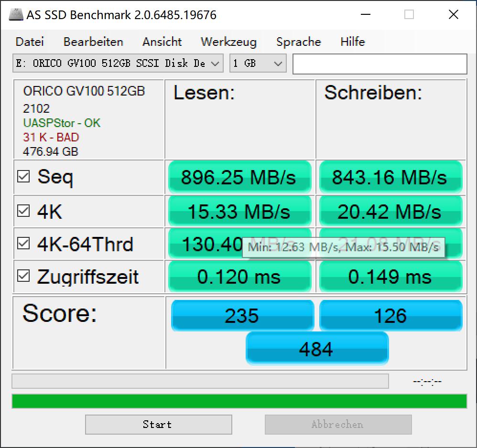477x448 pixels.
Task: Expand the ORICO GV100 drive dropdown
Action: tap(118, 63)
